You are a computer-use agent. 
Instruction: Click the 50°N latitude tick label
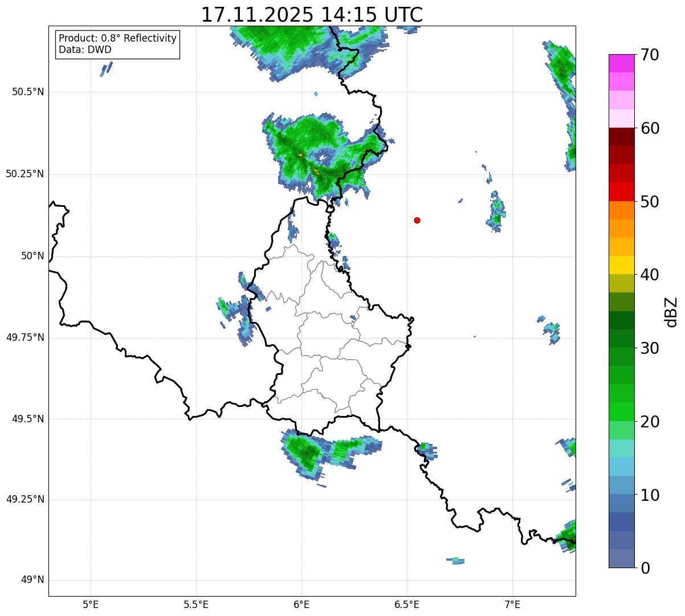(32, 256)
